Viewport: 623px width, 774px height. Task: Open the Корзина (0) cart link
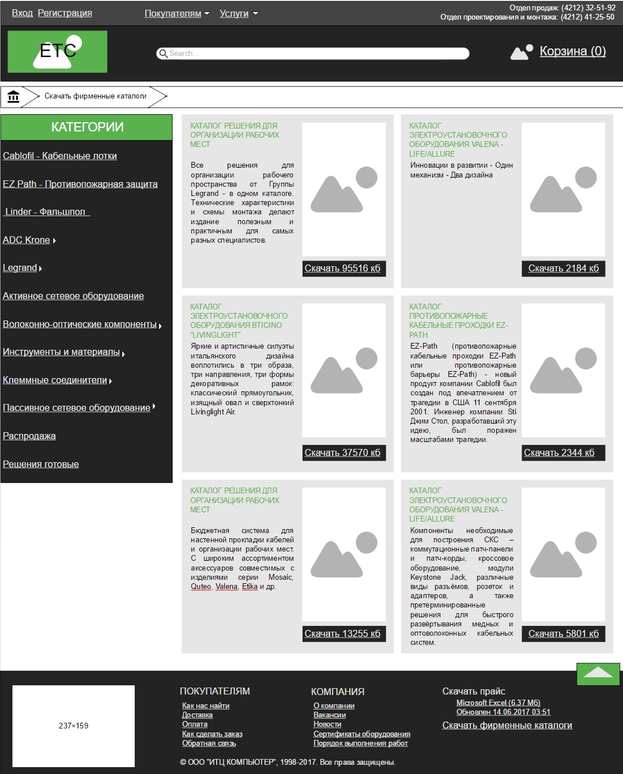pyautogui.click(x=573, y=51)
